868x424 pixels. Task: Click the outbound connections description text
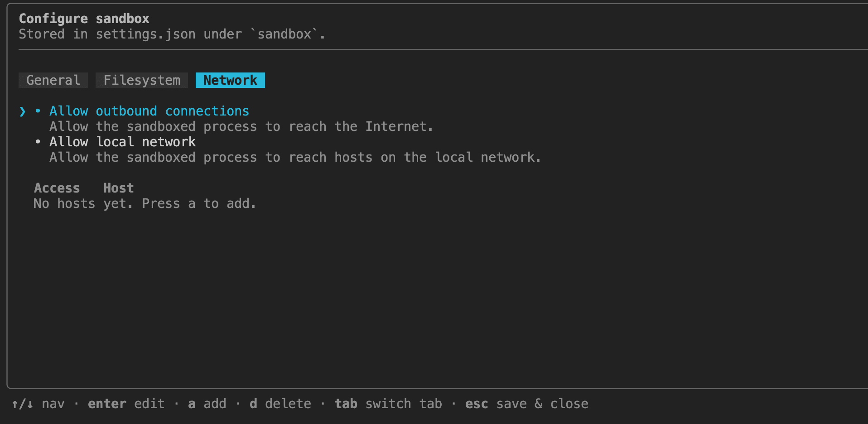[x=241, y=126]
